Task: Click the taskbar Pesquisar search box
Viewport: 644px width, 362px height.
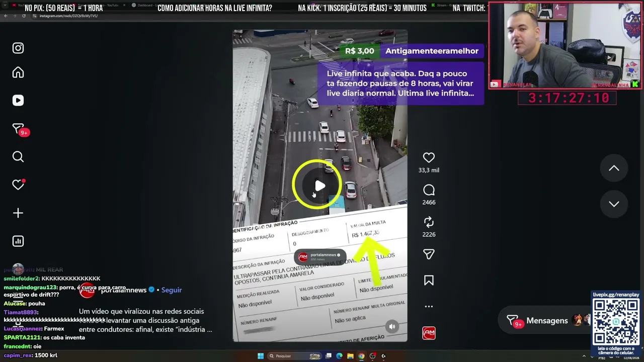Action: (295, 356)
